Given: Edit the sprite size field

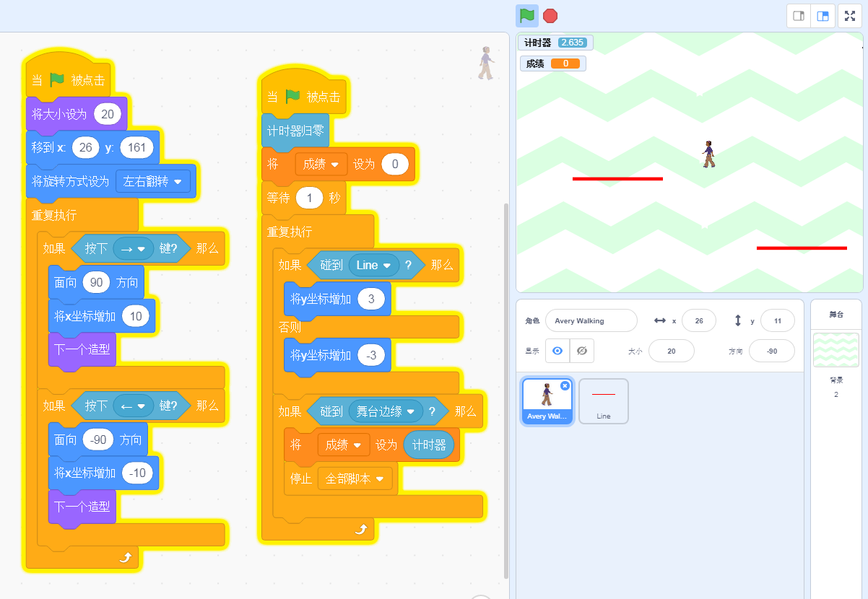Looking at the screenshot, I should [671, 351].
